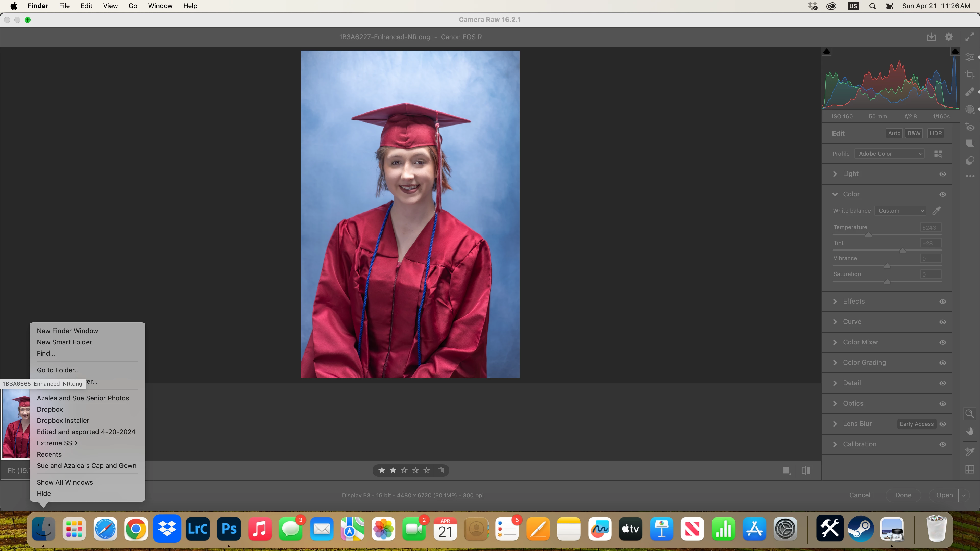Toggle Color Mixer visibility eye
980x551 pixels.
pyautogui.click(x=943, y=342)
